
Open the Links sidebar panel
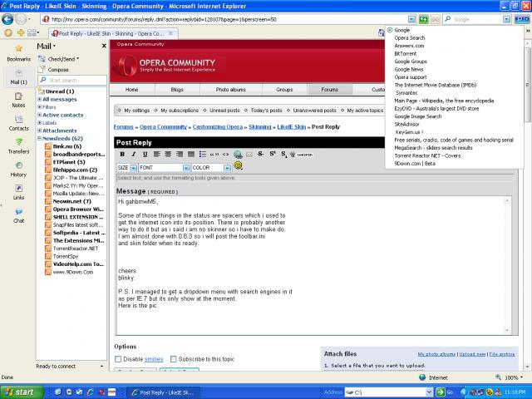[x=18, y=192]
